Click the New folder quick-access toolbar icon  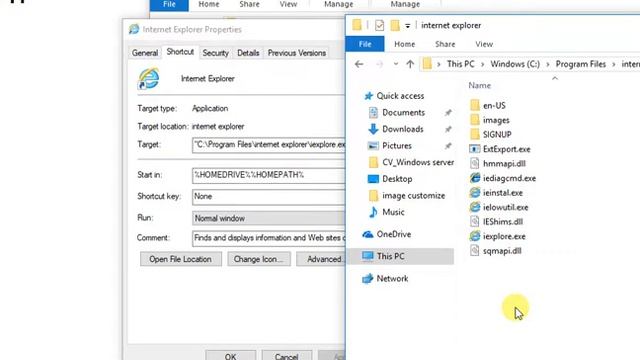[395, 25]
